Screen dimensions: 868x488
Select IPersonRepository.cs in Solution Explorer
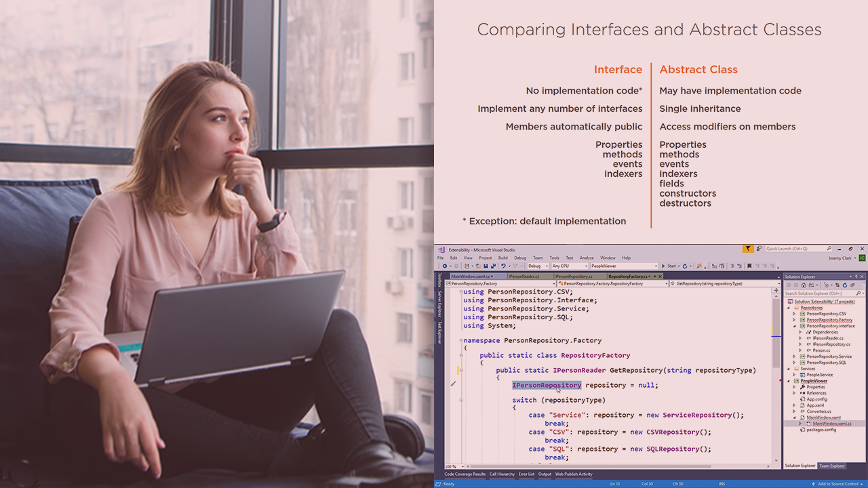(831, 344)
